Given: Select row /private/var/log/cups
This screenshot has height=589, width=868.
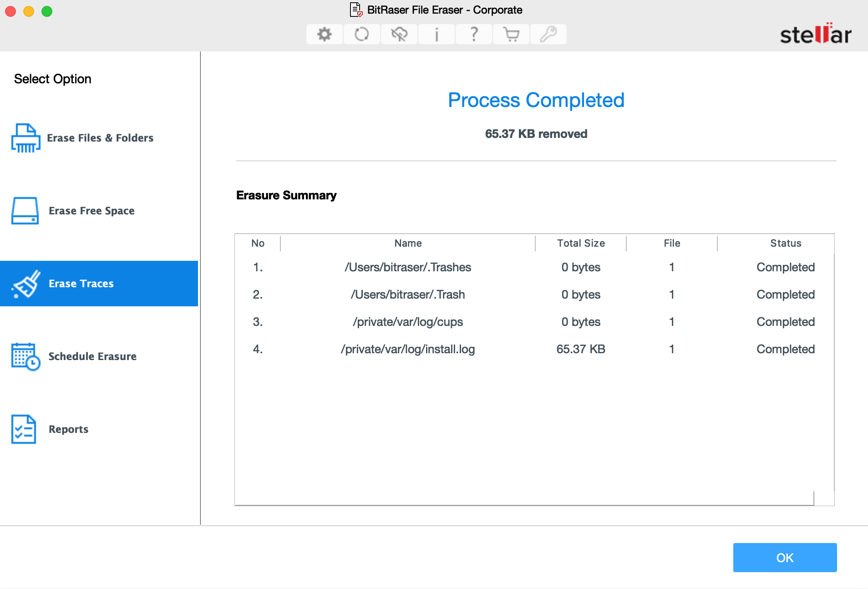Looking at the screenshot, I should 534,322.
